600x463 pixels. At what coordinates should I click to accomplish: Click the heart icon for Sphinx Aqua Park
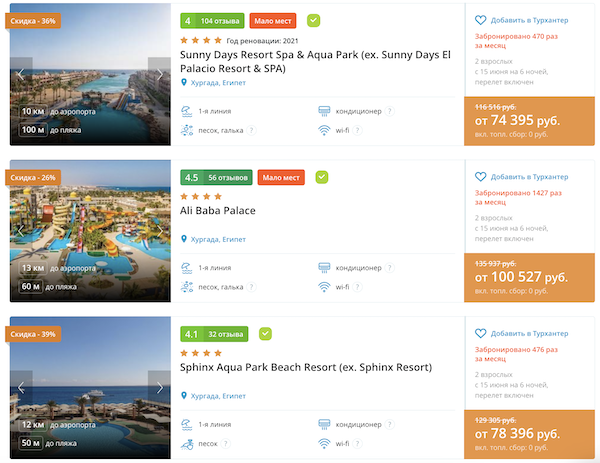click(x=481, y=333)
